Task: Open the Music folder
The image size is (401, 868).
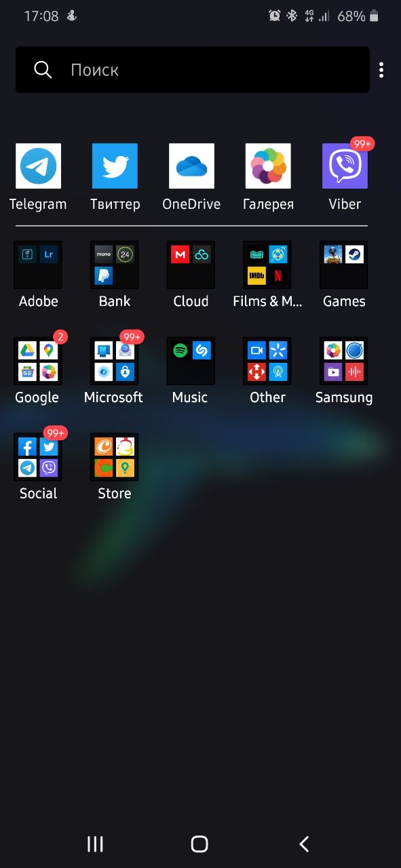Action: [x=191, y=361]
